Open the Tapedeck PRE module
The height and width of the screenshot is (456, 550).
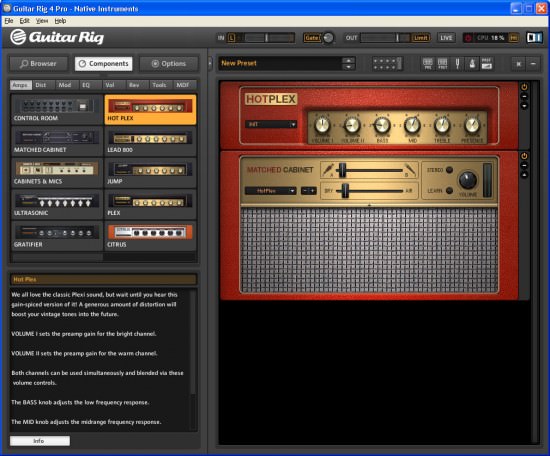428,64
